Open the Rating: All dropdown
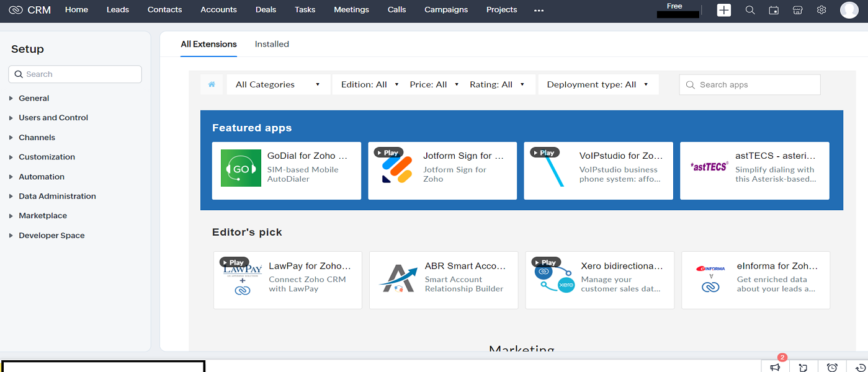This screenshot has height=372, width=868. 497,84
